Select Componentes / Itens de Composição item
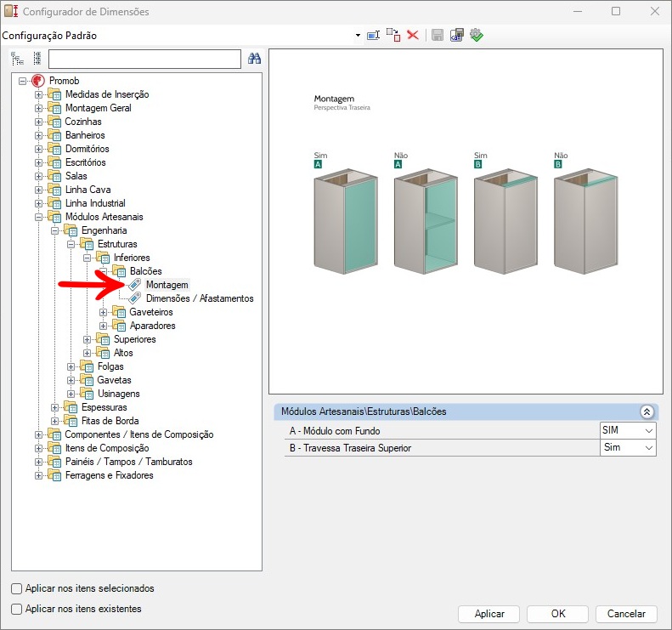Image resolution: width=672 pixels, height=630 pixels. point(138,434)
